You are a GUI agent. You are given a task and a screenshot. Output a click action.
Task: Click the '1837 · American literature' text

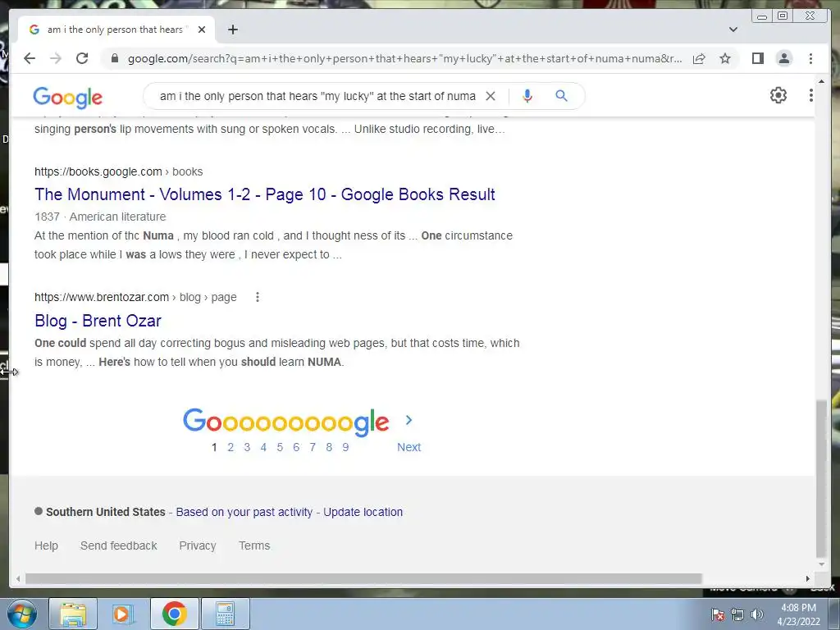click(x=100, y=217)
